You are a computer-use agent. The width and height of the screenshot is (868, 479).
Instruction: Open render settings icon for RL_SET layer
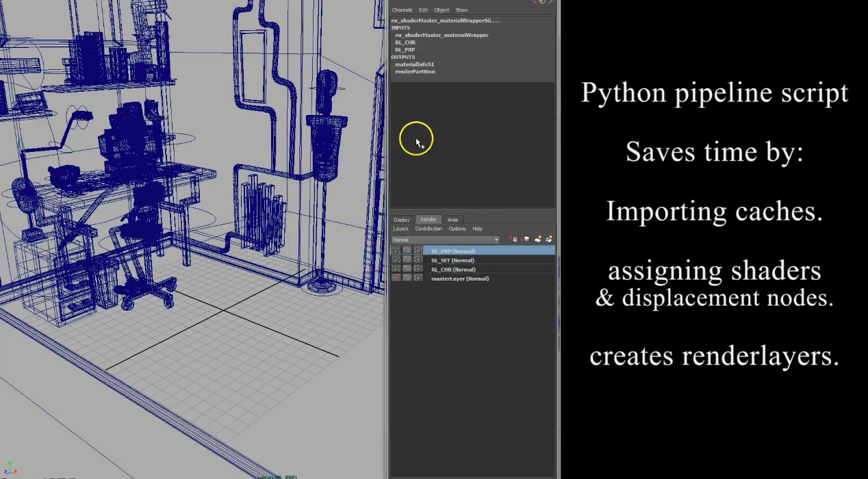(418, 260)
